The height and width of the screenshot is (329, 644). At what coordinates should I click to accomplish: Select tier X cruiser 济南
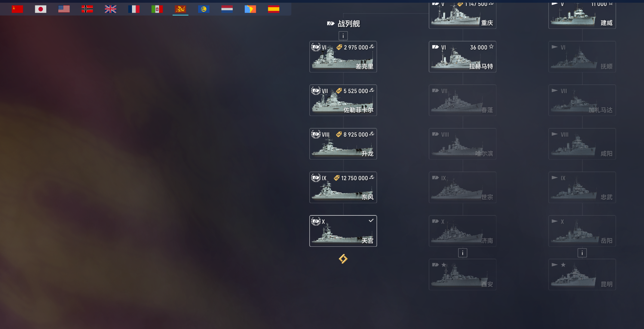[x=463, y=231]
